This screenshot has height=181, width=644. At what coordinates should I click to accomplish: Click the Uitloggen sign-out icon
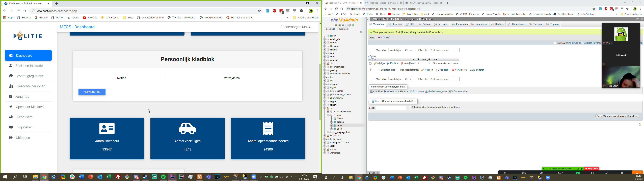11,137
